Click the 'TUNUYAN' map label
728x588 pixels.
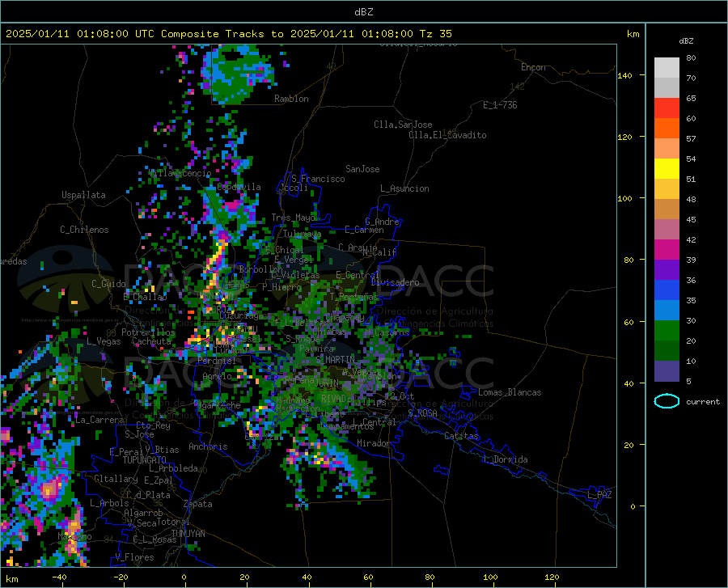point(188,533)
